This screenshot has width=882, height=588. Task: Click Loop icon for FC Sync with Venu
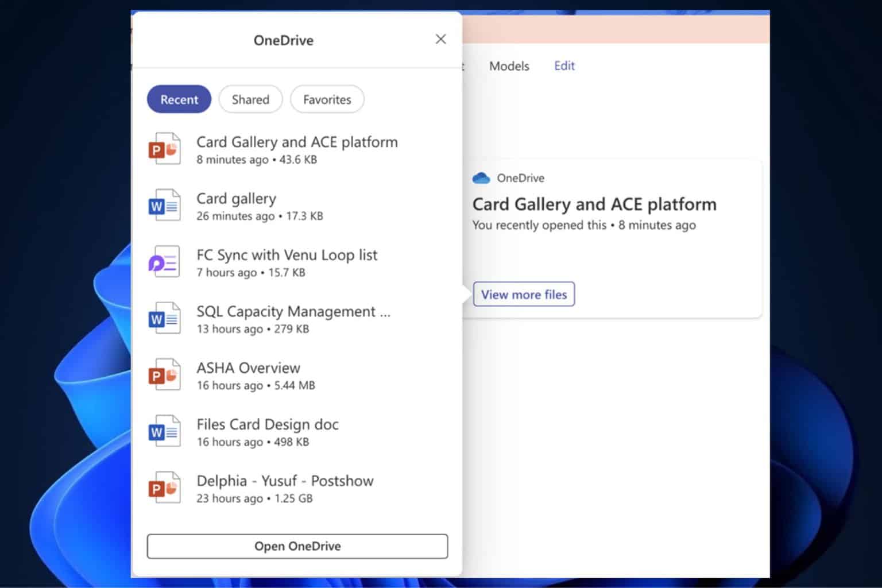[x=164, y=262]
